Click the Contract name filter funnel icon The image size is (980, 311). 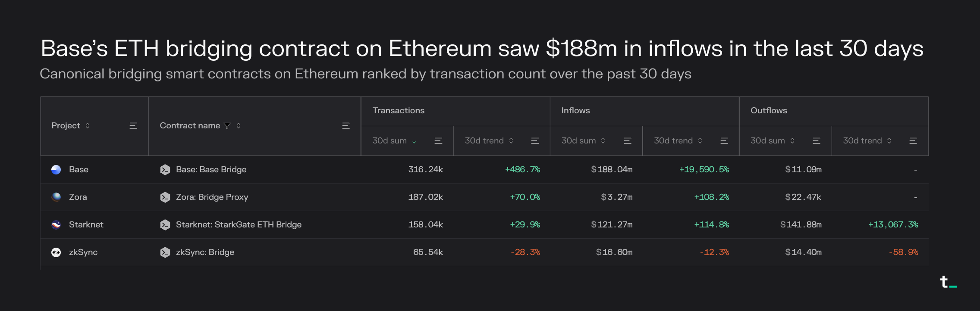[x=227, y=126]
